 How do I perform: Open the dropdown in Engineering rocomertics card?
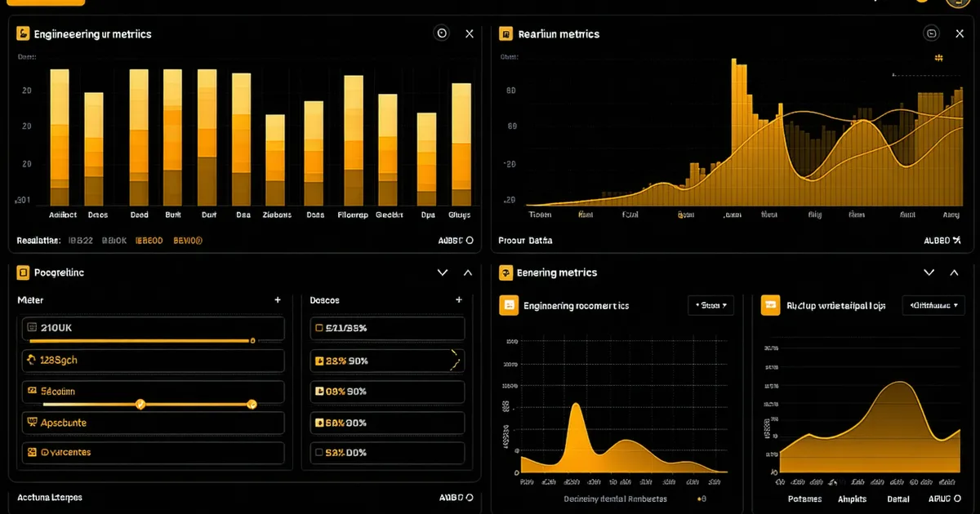[x=711, y=305]
